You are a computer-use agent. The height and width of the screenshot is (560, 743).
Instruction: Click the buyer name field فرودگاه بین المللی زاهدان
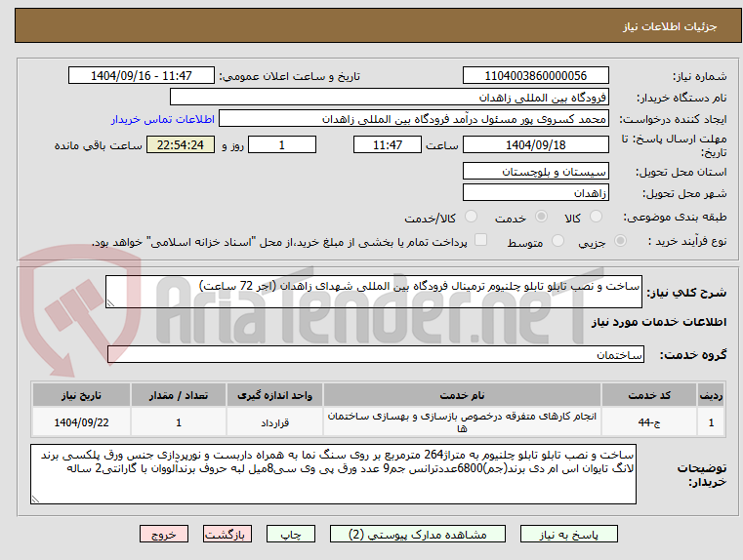click(x=389, y=98)
